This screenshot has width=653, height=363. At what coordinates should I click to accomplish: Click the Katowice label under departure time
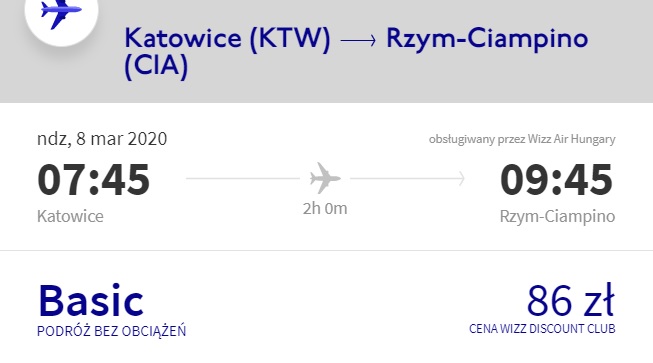tap(70, 216)
